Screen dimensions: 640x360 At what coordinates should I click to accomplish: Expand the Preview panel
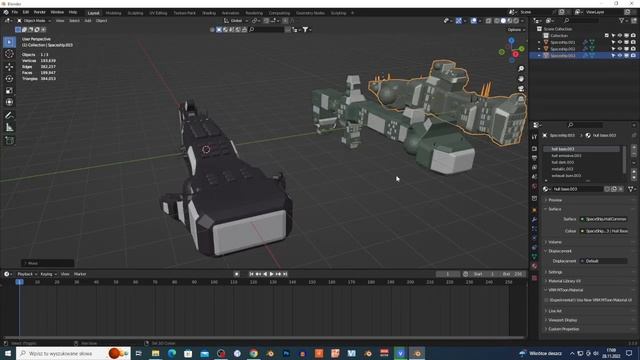(555, 200)
